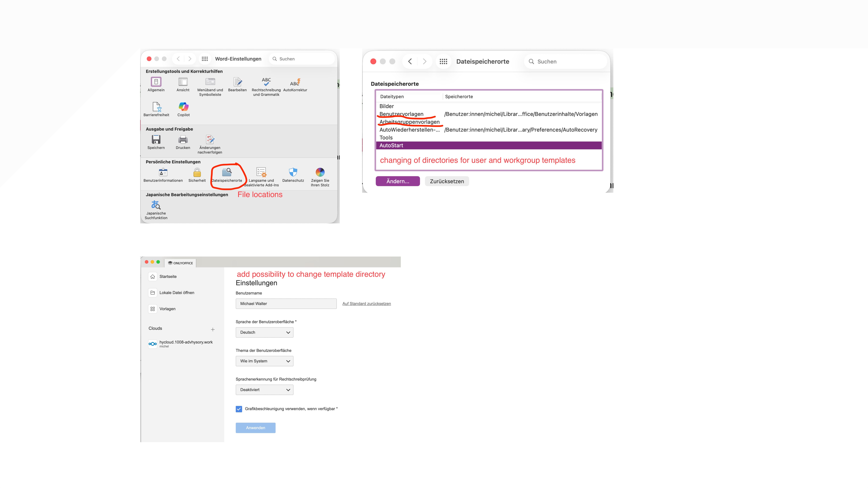This screenshot has width=868, height=488.
Task: Expand the Sprachenerkennung für Rechtschreibprüfung dropdown
Action: point(264,390)
